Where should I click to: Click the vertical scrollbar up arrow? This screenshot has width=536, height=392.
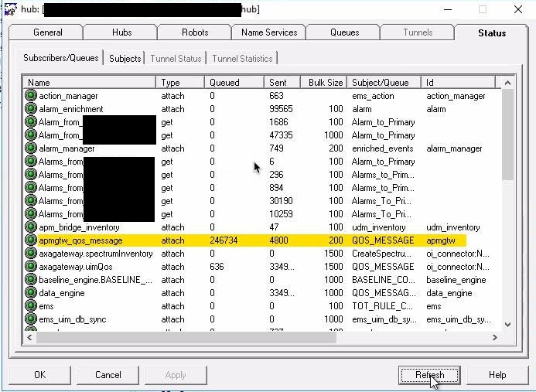pos(507,83)
